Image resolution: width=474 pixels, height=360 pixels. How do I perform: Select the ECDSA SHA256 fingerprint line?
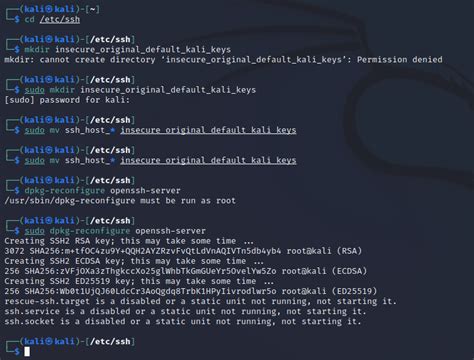(186, 271)
